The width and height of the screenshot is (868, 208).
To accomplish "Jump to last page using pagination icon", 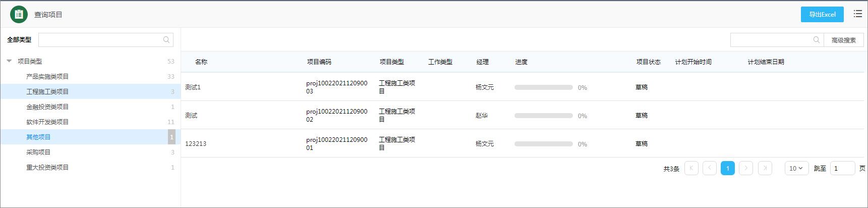I will [765, 168].
